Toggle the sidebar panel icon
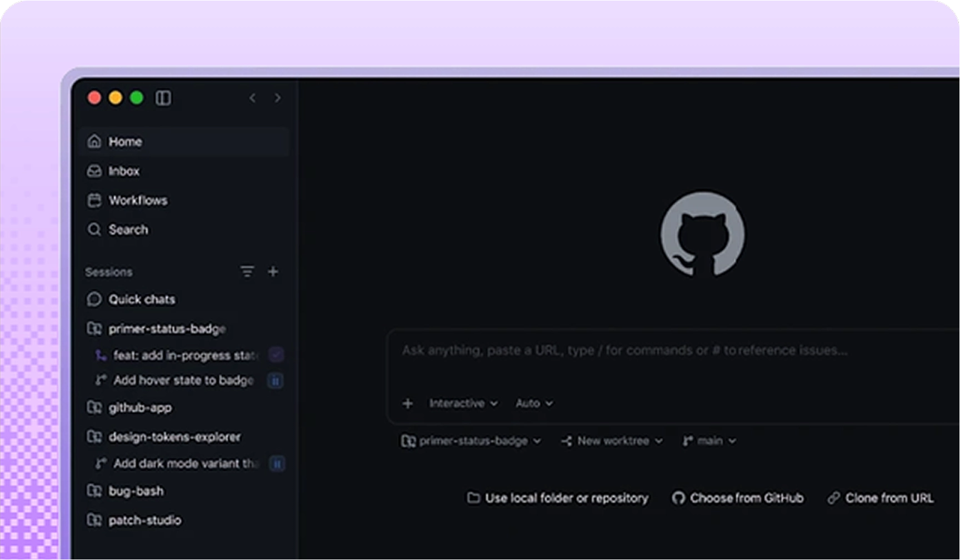Image resolution: width=960 pixels, height=560 pixels. click(163, 98)
